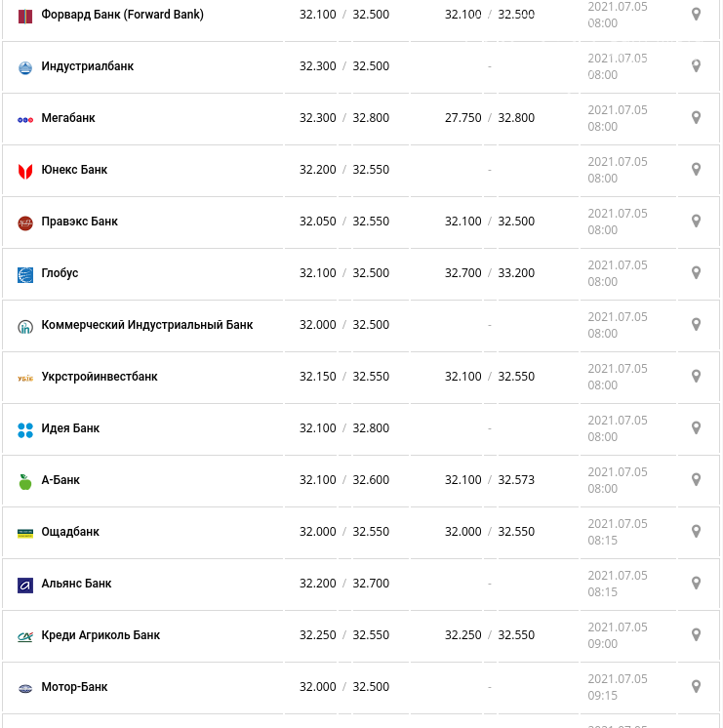Click the 27.750 / 32.800 rate in Мегабанк row
Screen dimensions: 723x728
490,118
